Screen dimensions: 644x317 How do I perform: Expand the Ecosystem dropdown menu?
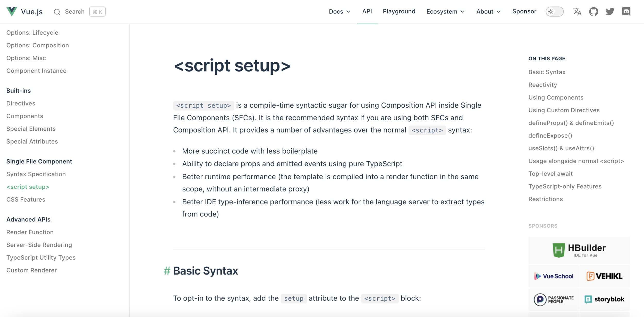point(445,12)
